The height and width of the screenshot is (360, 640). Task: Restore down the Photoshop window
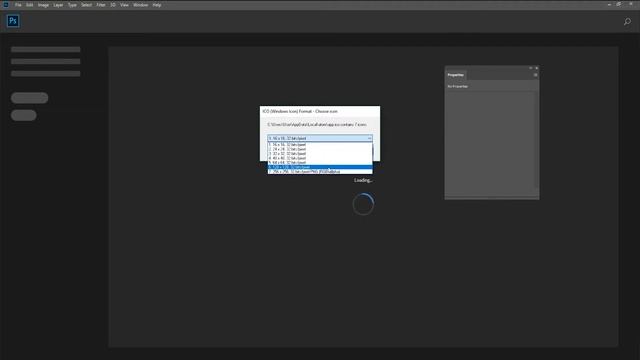(x=619, y=4)
